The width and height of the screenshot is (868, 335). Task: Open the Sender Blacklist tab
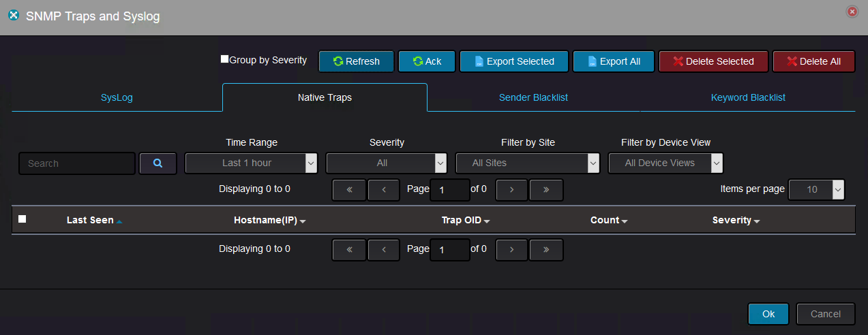[533, 97]
